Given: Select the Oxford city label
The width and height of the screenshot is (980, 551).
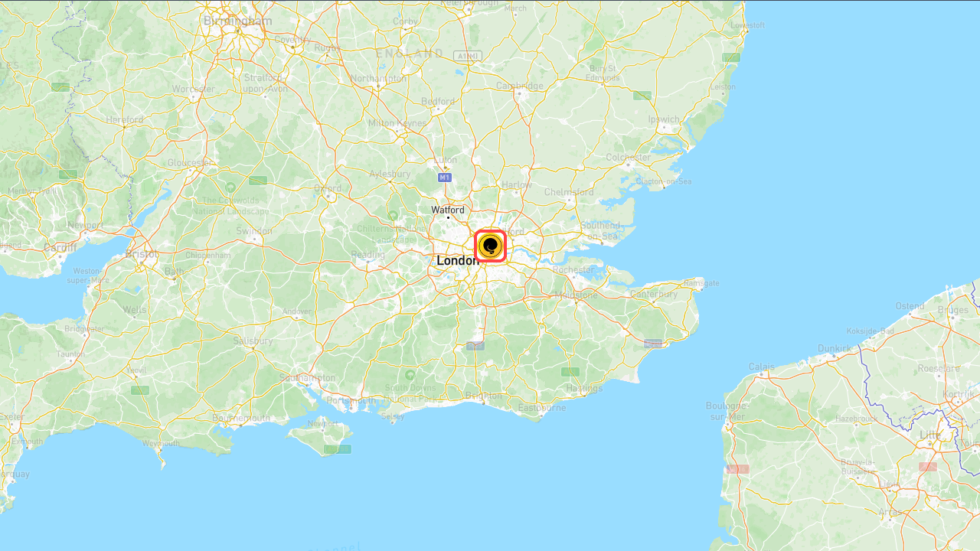Looking at the screenshot, I should [328, 188].
